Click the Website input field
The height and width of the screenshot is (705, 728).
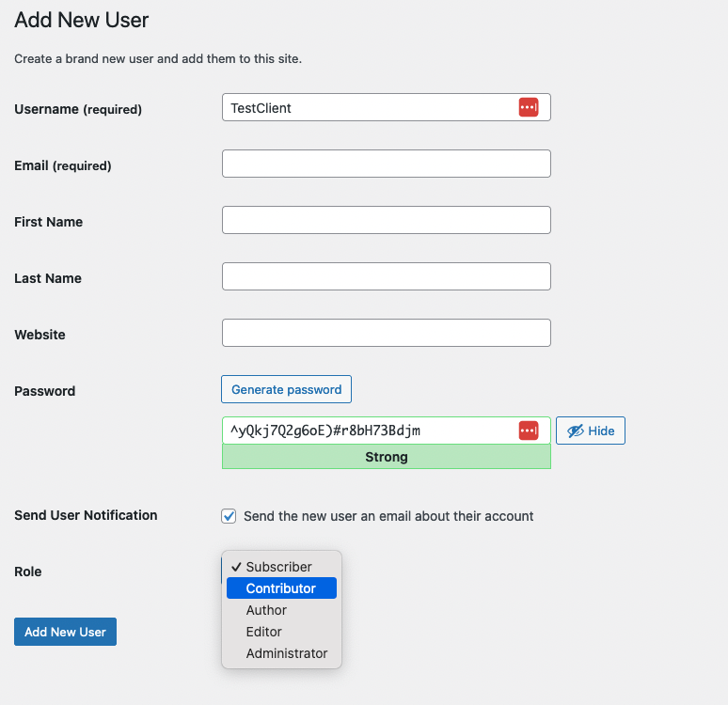pyautogui.click(x=387, y=333)
